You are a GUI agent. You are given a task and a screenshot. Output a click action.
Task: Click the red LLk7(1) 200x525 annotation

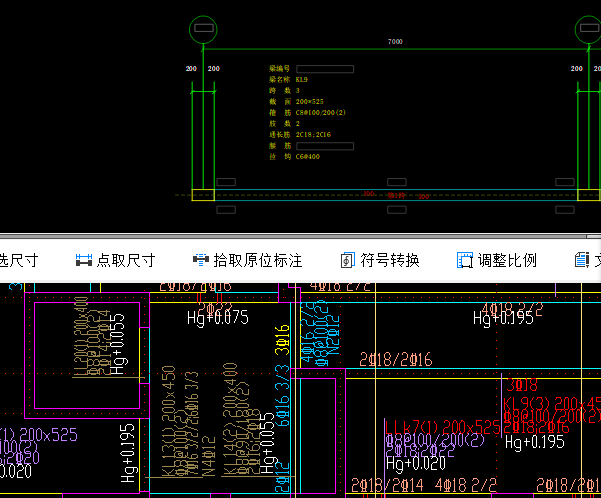[443, 427]
